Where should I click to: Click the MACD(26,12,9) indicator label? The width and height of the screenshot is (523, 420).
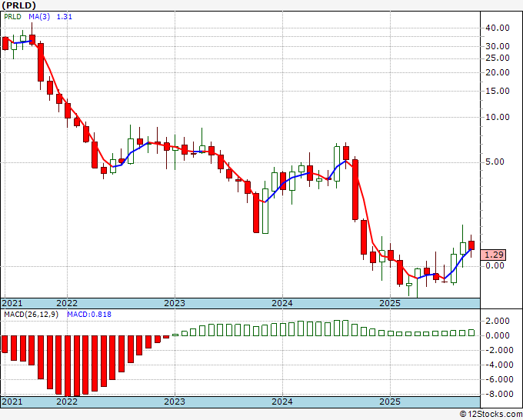pyautogui.click(x=31, y=315)
